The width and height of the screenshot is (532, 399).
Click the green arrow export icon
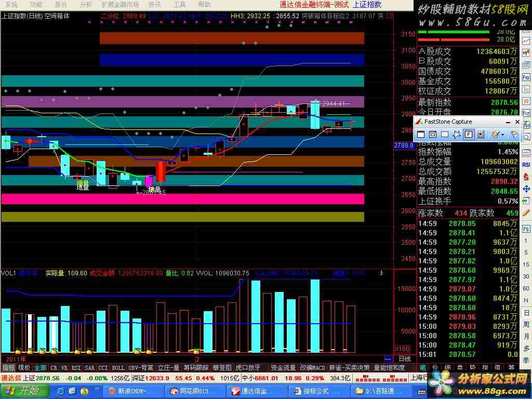pos(526,201)
